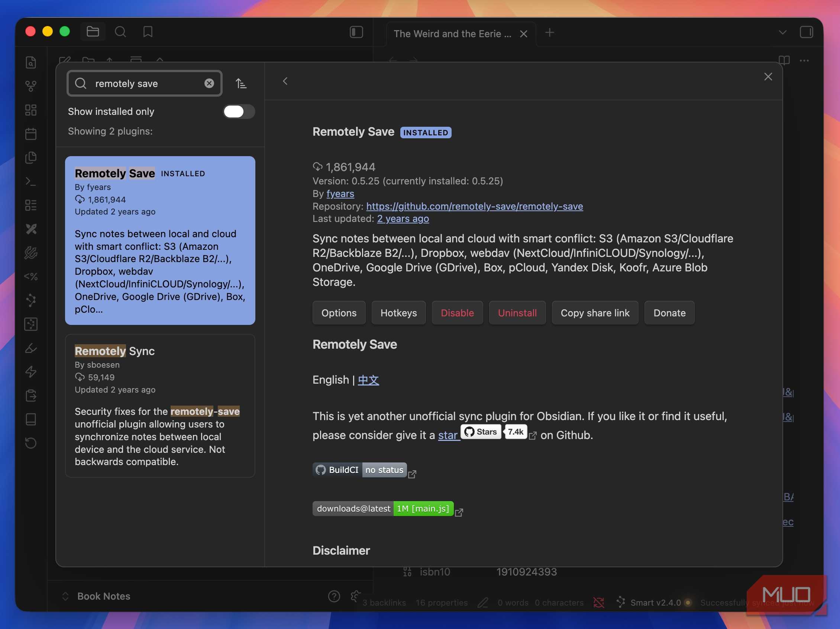The height and width of the screenshot is (629, 840).
Task: Collapse the left sidebar toggle icon
Action: [356, 32]
